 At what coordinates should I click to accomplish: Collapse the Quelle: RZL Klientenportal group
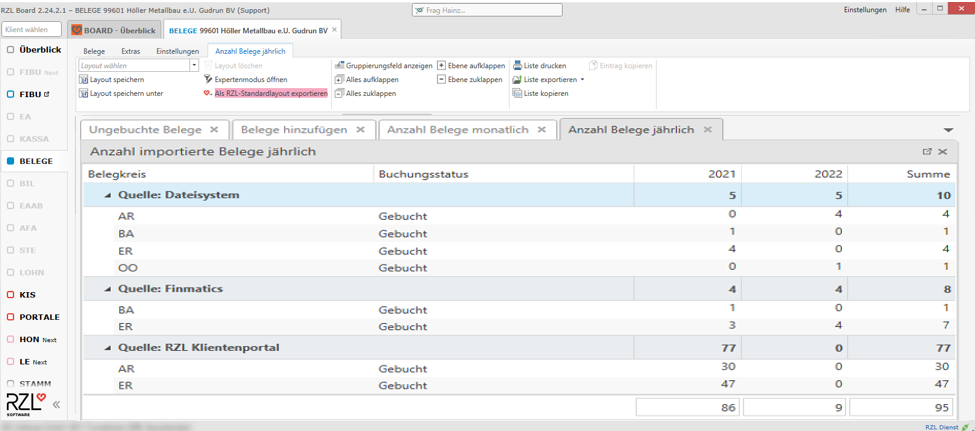click(108, 348)
